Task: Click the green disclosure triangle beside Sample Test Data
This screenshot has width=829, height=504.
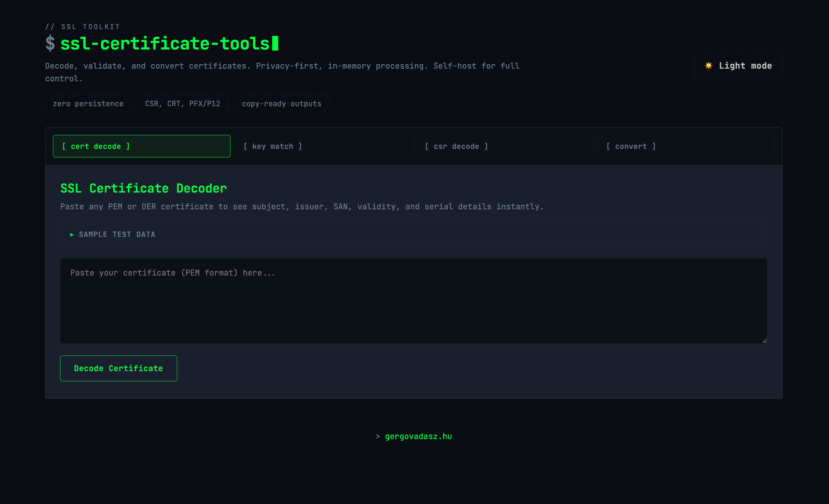Action: (x=72, y=235)
